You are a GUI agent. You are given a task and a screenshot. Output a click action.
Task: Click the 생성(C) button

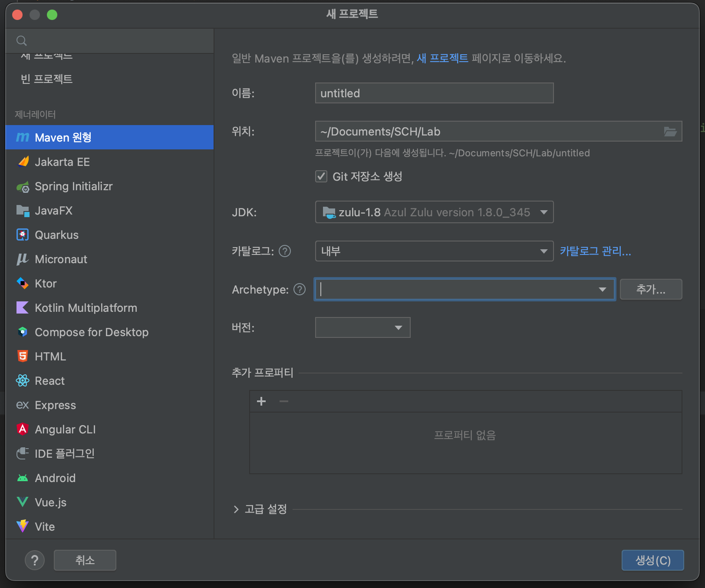click(x=653, y=560)
